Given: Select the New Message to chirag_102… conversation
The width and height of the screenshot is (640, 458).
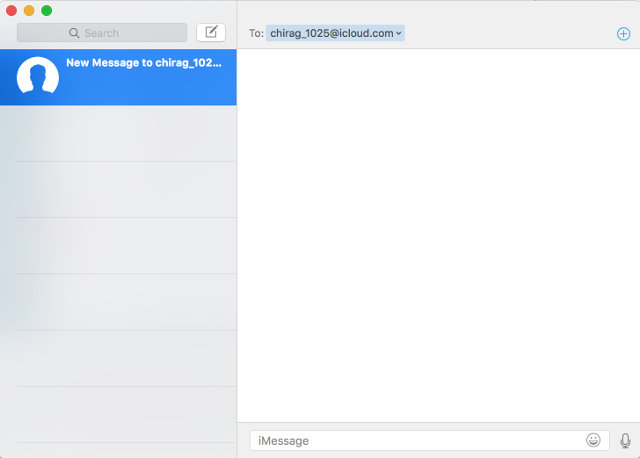Looking at the screenshot, I should pyautogui.click(x=118, y=77).
